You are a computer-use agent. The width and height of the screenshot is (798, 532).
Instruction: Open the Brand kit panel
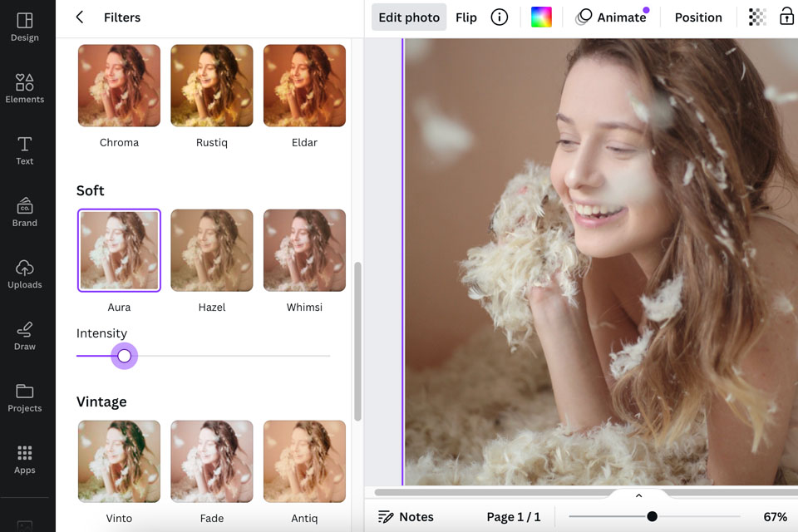pyautogui.click(x=24, y=212)
